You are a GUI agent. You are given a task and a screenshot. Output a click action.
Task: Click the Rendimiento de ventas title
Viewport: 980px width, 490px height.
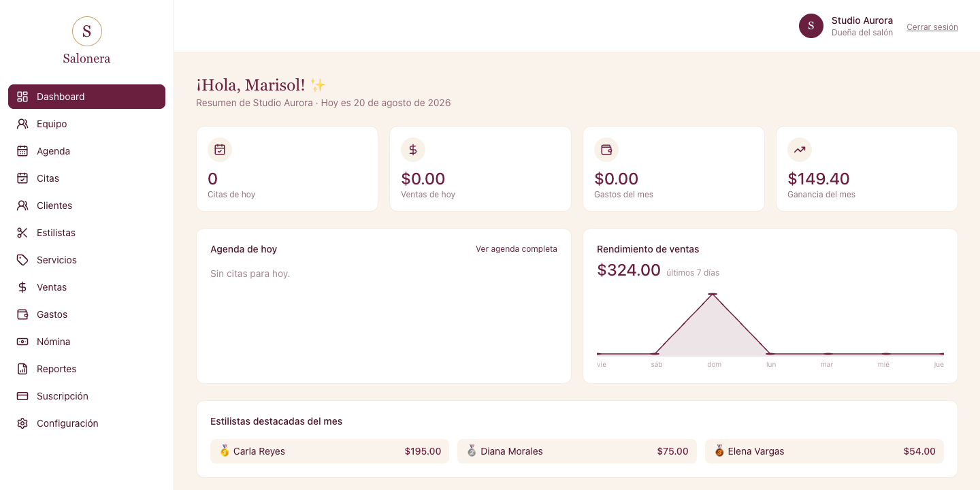(648, 249)
